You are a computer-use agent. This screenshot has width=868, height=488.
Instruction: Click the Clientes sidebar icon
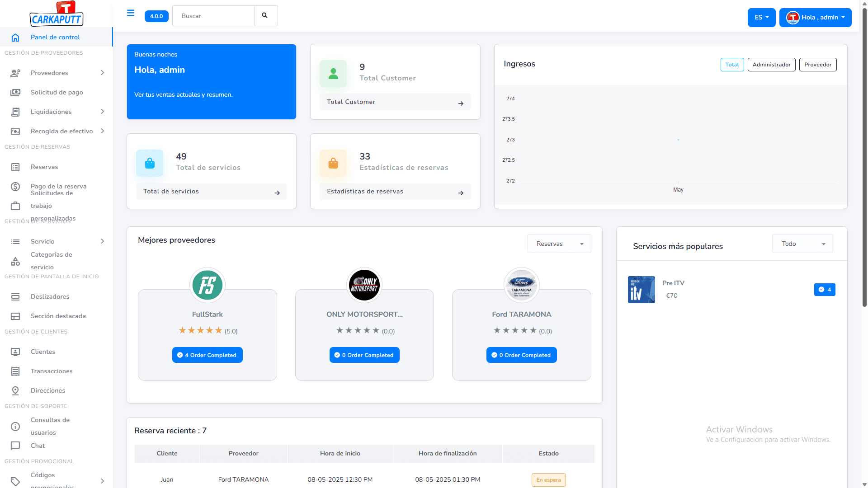[x=15, y=352]
